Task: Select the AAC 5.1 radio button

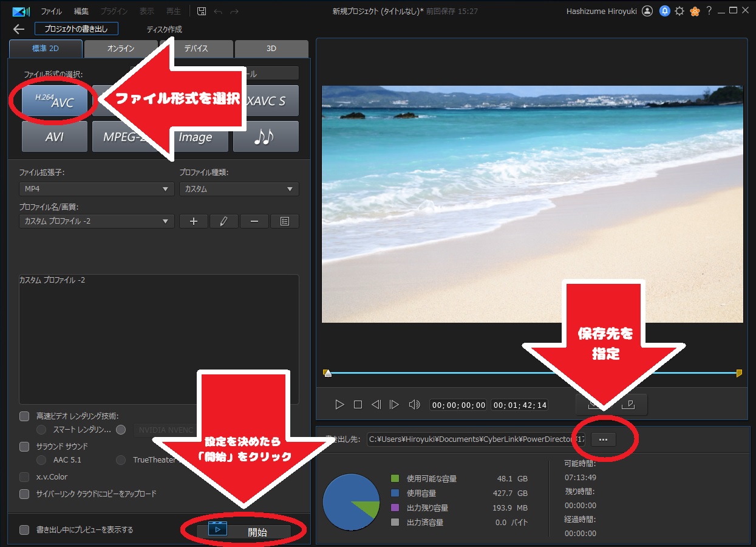Action: 41,460
